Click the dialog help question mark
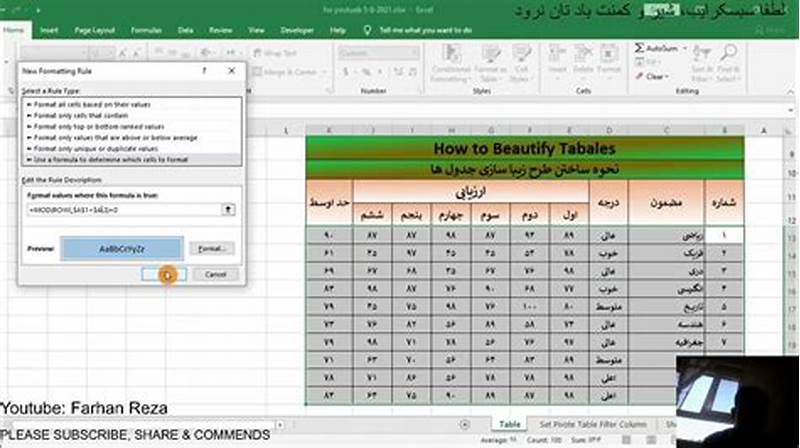Image resolution: width=800 pixels, height=448 pixels. point(204,71)
